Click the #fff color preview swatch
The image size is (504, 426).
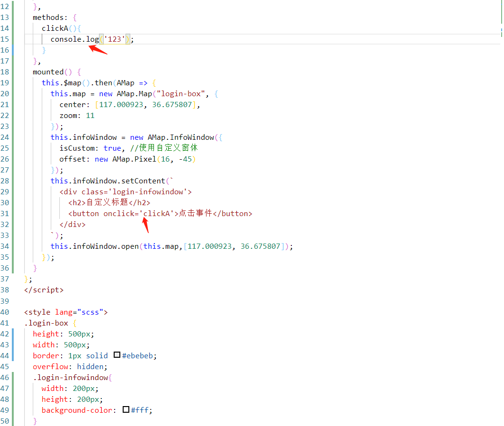point(127,409)
